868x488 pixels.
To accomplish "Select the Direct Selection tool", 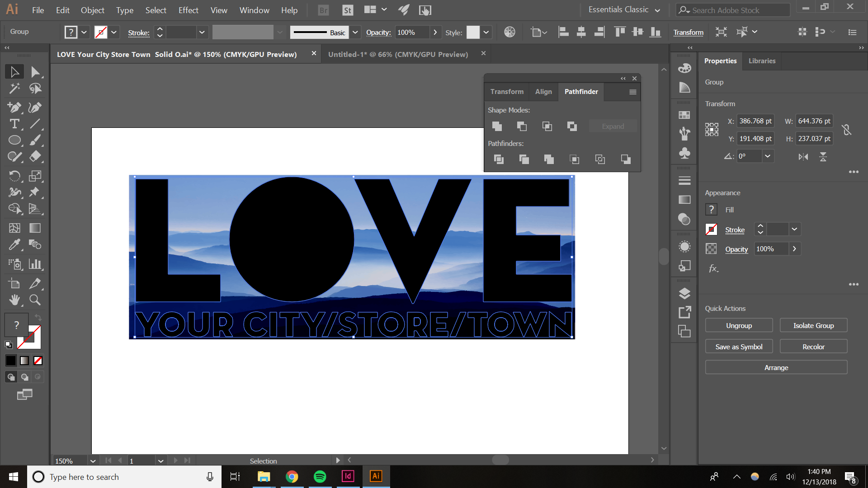I will [x=35, y=72].
